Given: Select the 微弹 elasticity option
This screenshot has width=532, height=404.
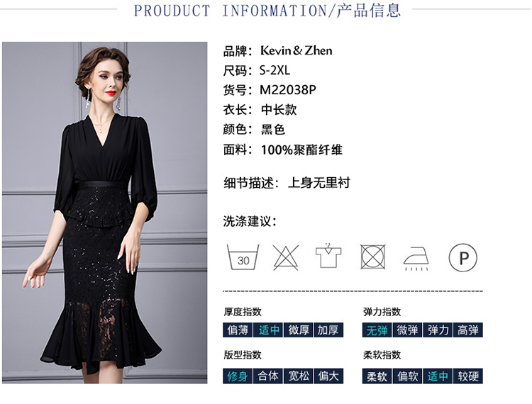Looking at the screenshot, I should (407, 330).
